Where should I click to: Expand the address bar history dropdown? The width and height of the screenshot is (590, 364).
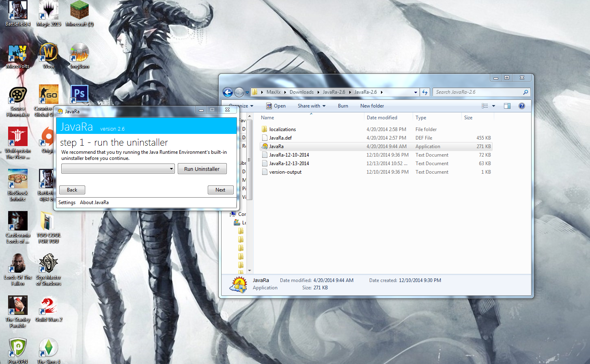click(x=416, y=93)
